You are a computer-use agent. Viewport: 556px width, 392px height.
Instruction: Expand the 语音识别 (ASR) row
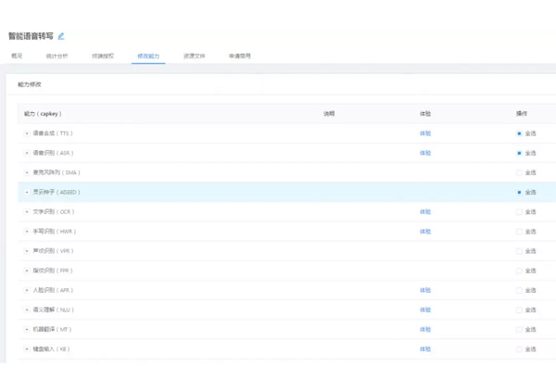27,153
